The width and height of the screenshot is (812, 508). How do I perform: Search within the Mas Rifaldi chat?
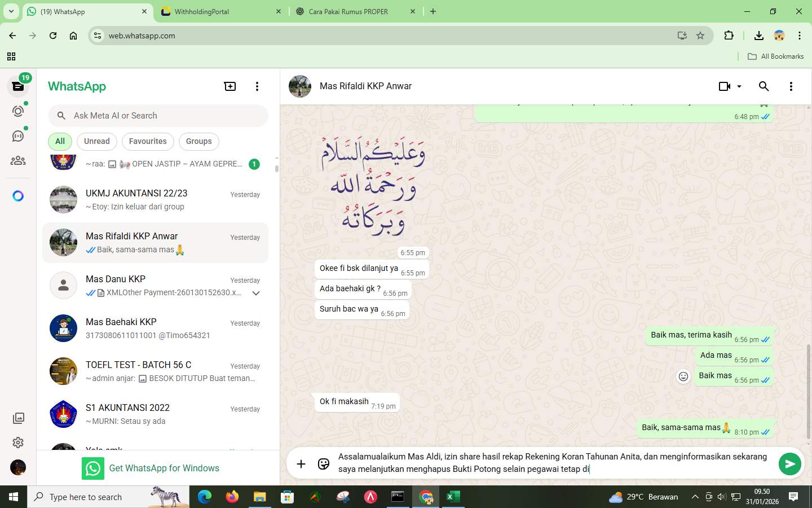tap(764, 86)
